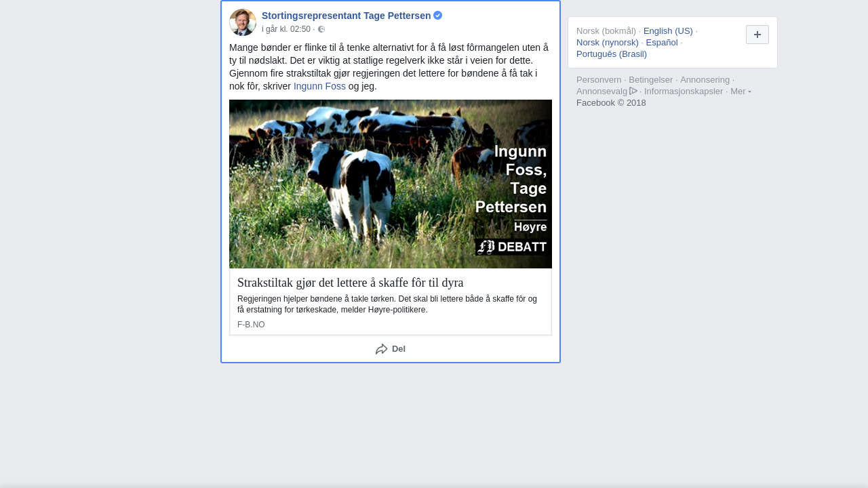
Task: Open Informasjonskapsler footer link
Action: click(684, 91)
